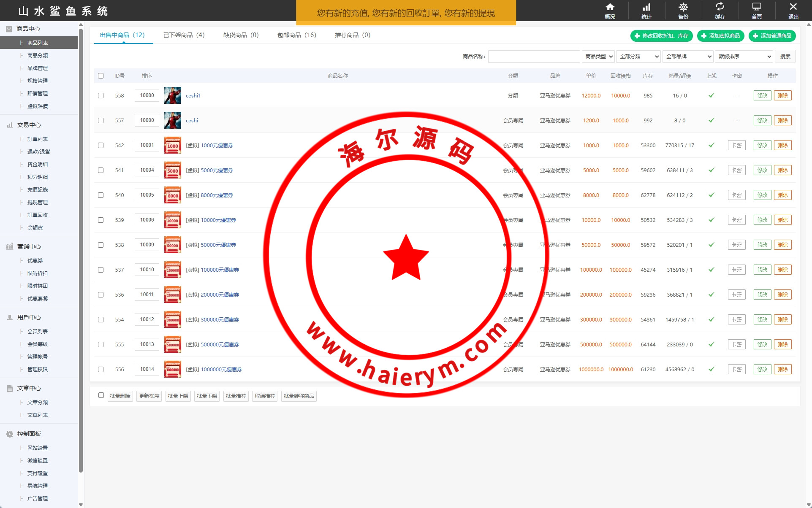Click the 备份 backup gear icon
Viewport: 812px width, 508px height.
(x=683, y=7)
